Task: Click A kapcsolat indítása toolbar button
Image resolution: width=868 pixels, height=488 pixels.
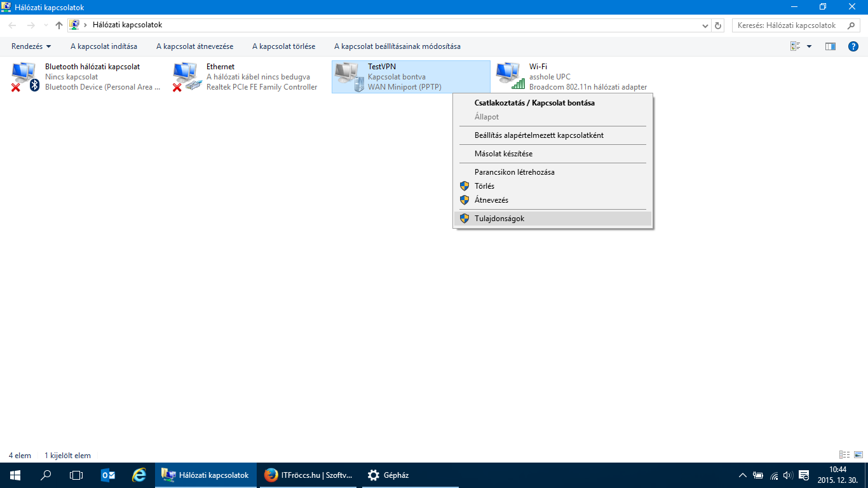Action: click(104, 46)
